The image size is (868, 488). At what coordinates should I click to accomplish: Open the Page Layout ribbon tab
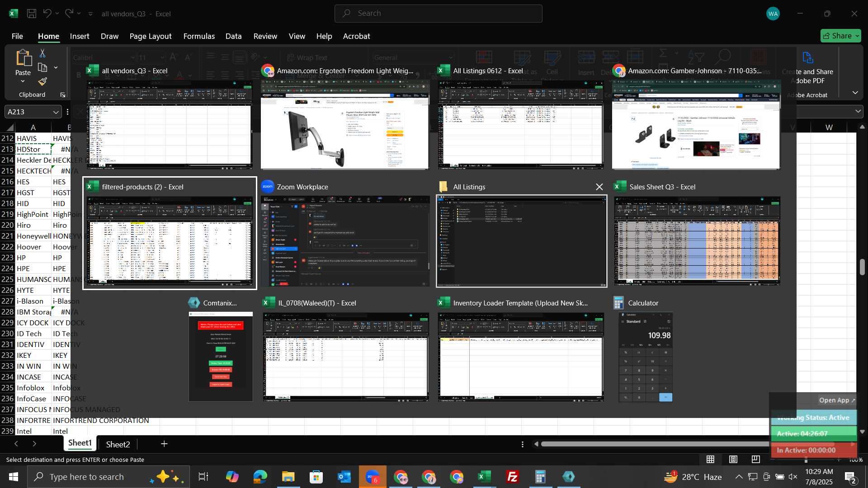coord(151,36)
